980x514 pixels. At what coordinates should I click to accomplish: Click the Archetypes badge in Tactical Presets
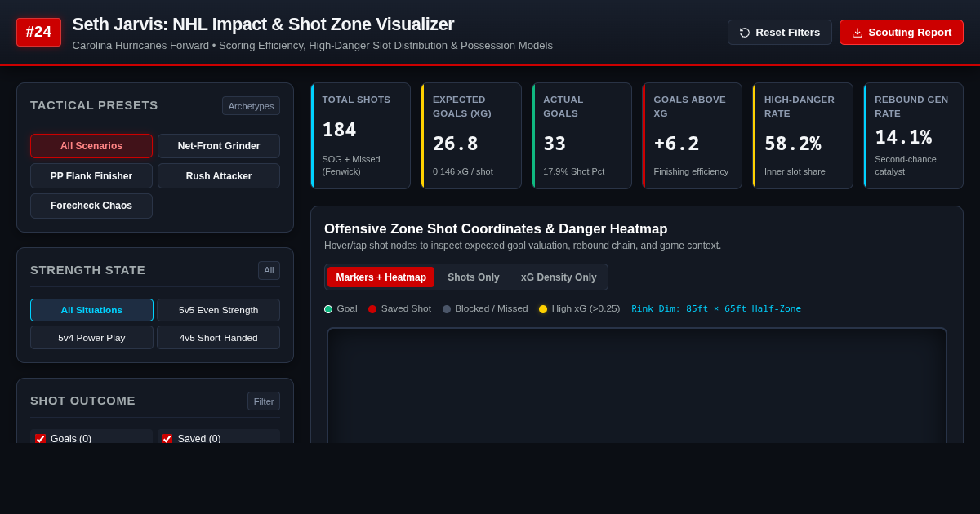(252, 106)
